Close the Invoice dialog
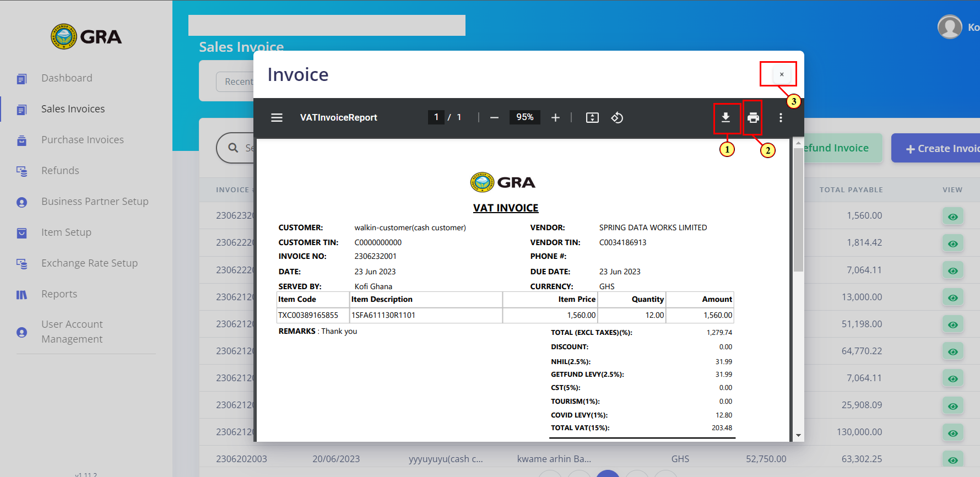This screenshot has height=477, width=980. pos(781,74)
